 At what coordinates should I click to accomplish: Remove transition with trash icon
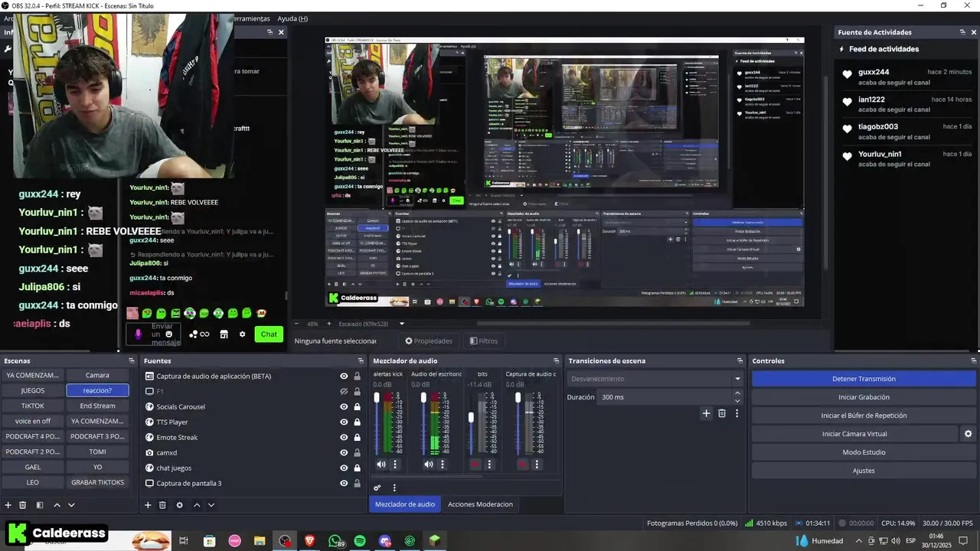coord(721,413)
